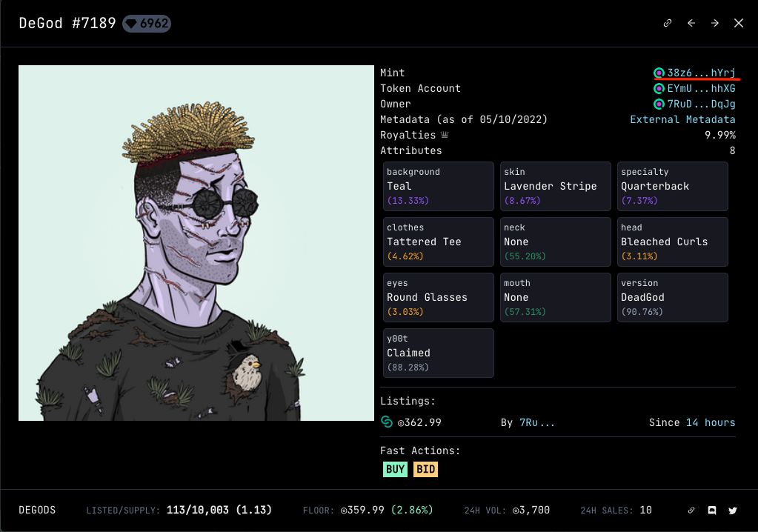This screenshot has height=532, width=758.
Task: Open the Twitter icon in footer
Action: click(732, 511)
